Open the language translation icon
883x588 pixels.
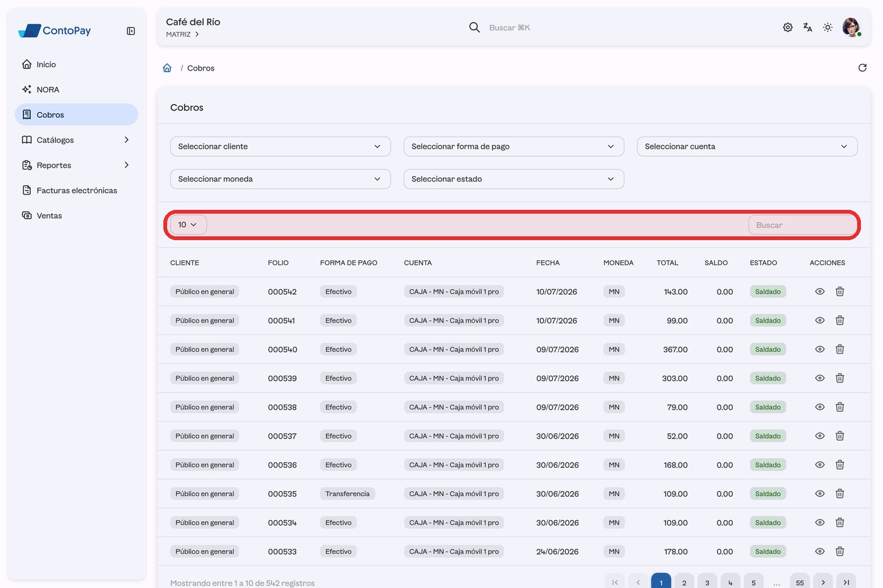808,28
